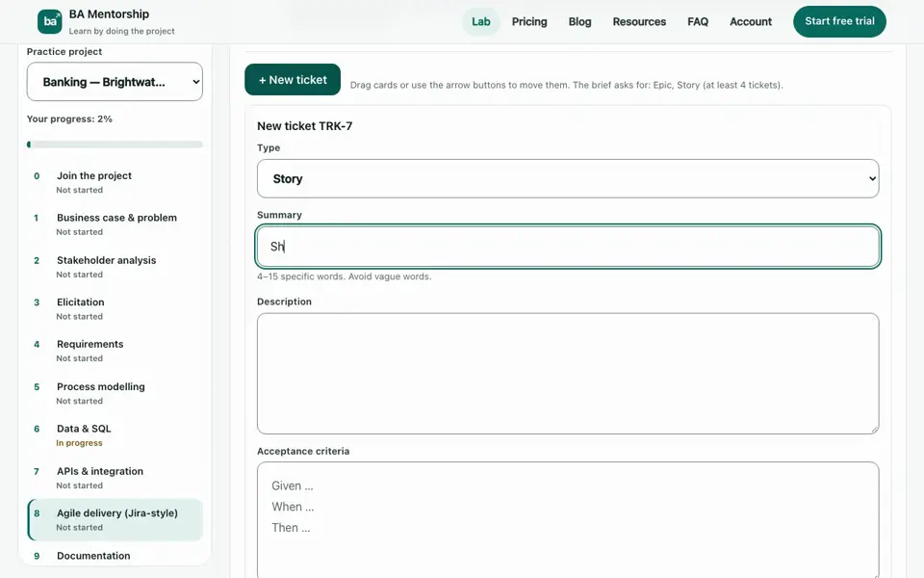Open the Resources nav link

(639, 22)
